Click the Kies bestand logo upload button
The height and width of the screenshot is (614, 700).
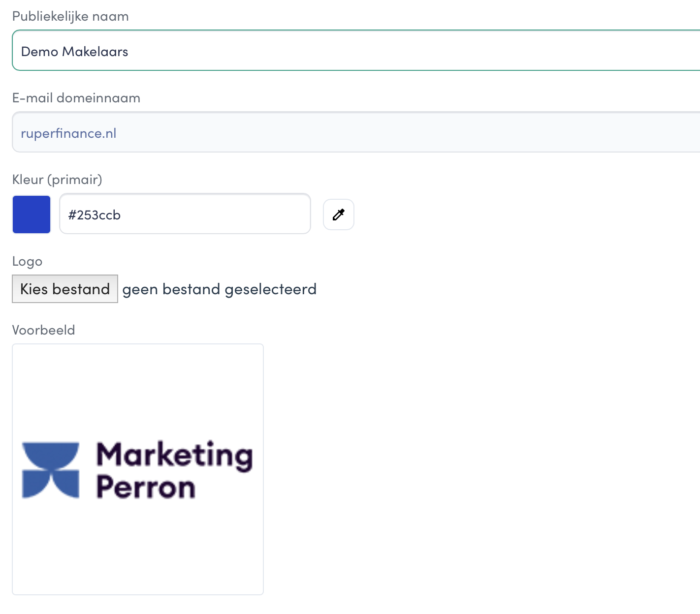coord(65,289)
